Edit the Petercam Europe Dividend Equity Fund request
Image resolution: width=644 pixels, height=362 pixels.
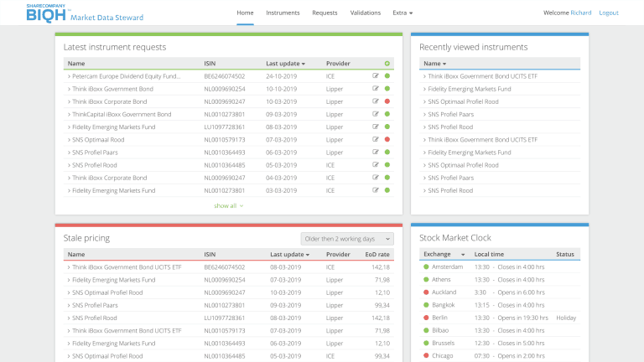376,76
